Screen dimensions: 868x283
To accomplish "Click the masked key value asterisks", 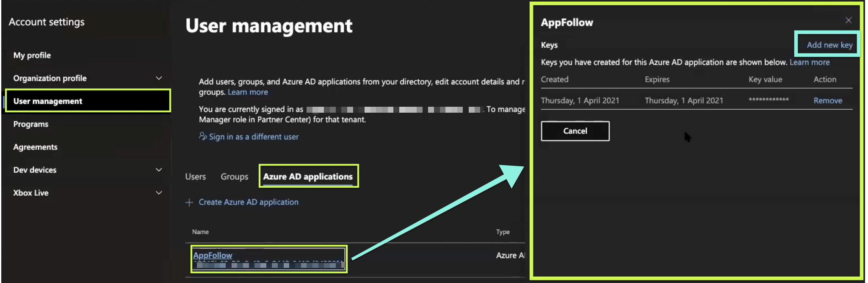I will click(x=768, y=100).
